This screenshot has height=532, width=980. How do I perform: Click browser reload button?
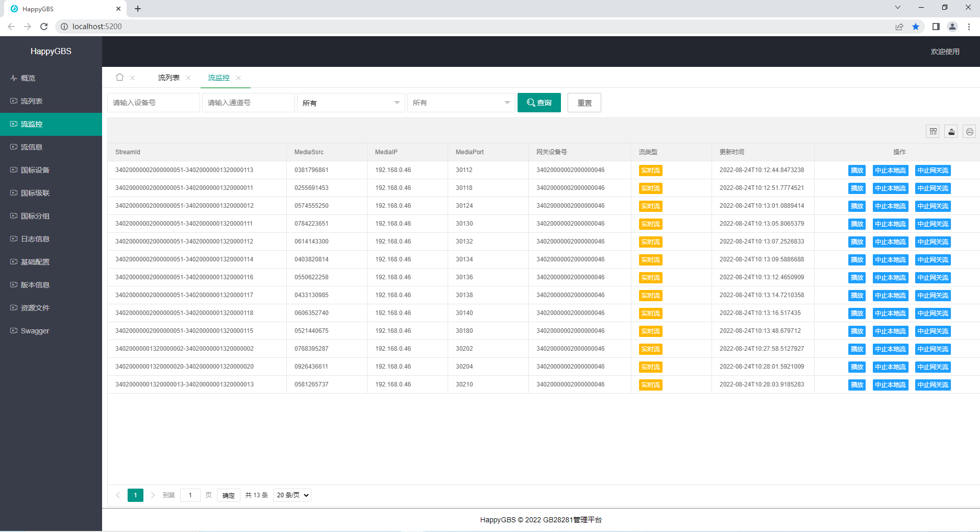44,27
